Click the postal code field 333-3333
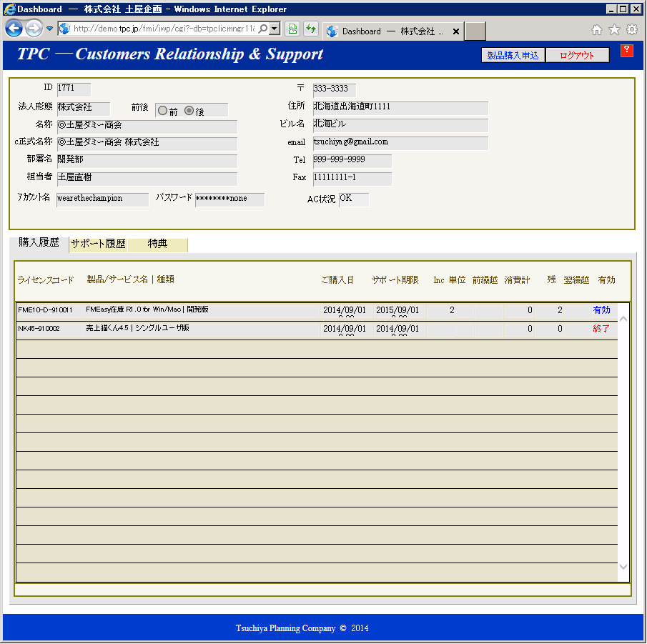This screenshot has width=647, height=644. click(x=335, y=89)
